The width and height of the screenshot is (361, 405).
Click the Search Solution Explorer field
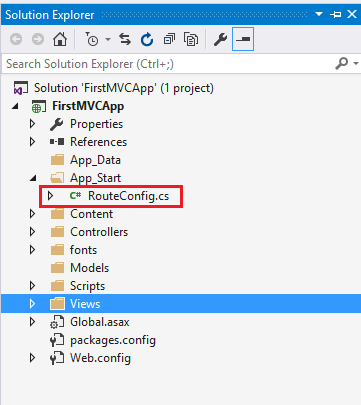click(168, 64)
